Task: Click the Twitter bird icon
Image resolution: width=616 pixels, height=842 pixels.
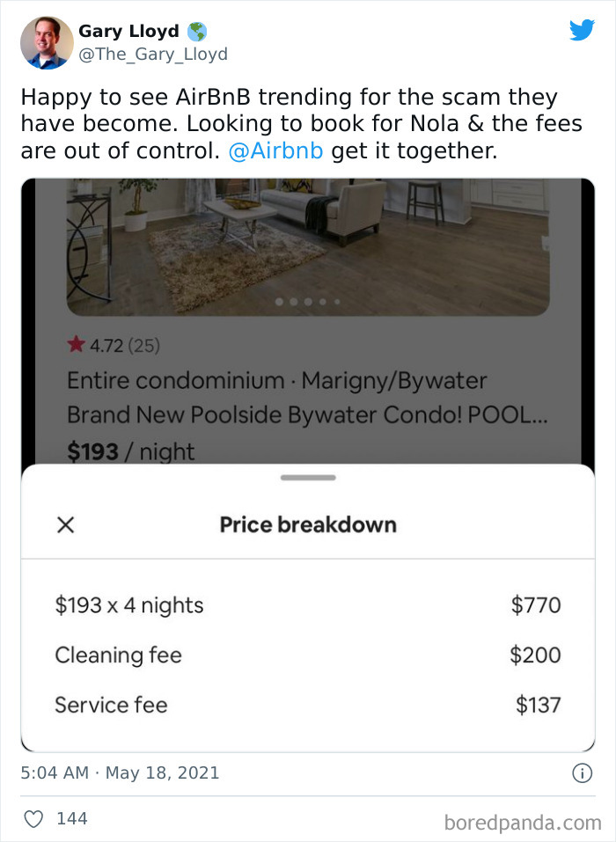Action: click(582, 30)
